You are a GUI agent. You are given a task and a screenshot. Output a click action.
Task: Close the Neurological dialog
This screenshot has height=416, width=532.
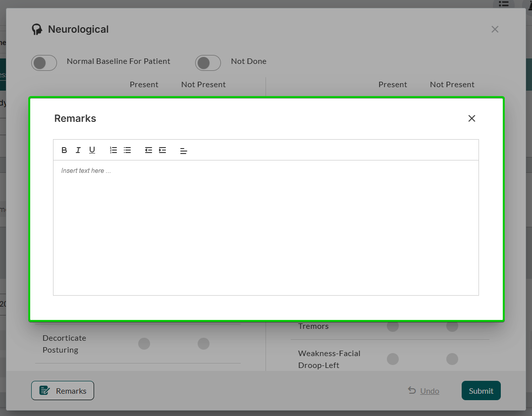[495, 29]
